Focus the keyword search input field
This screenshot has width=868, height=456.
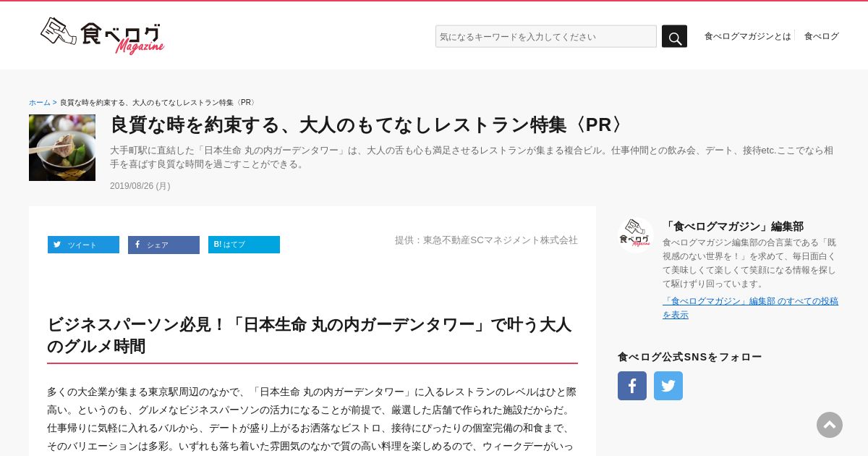click(x=546, y=36)
